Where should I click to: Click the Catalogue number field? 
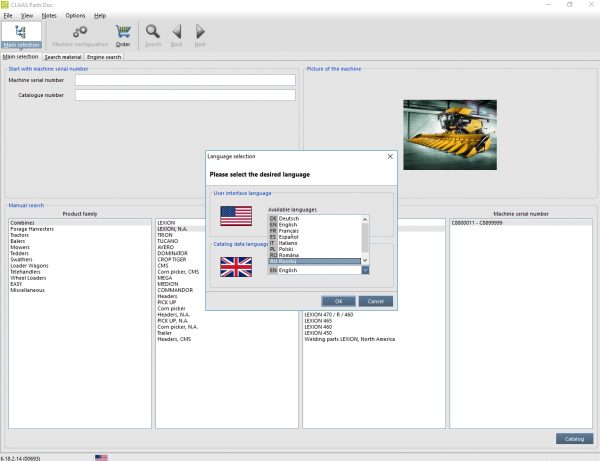tap(185, 95)
